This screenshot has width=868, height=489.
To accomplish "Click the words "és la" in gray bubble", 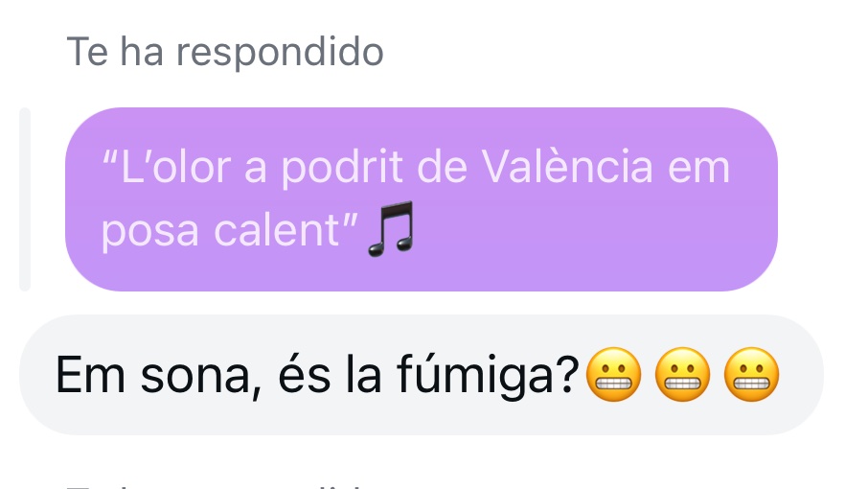I will click(x=330, y=375).
